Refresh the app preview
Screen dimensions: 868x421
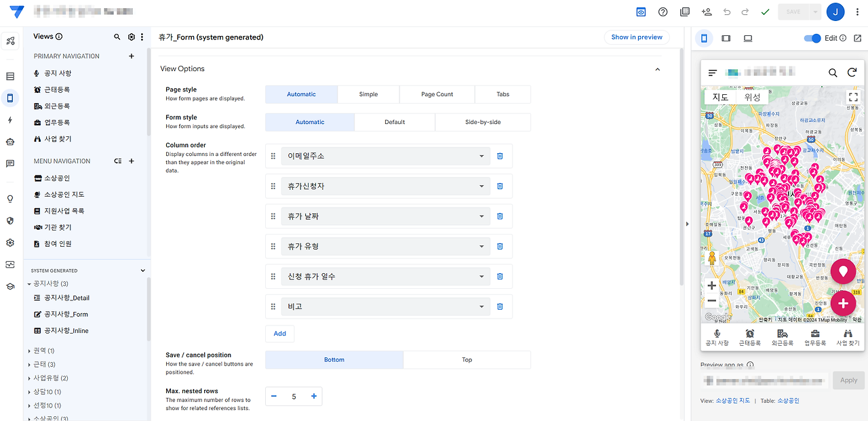point(852,73)
